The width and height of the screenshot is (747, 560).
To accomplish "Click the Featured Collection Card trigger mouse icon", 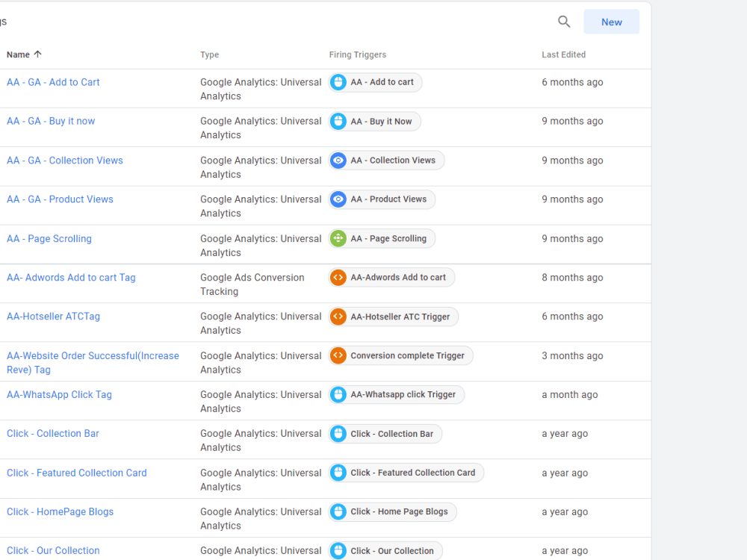I will click(x=338, y=473).
